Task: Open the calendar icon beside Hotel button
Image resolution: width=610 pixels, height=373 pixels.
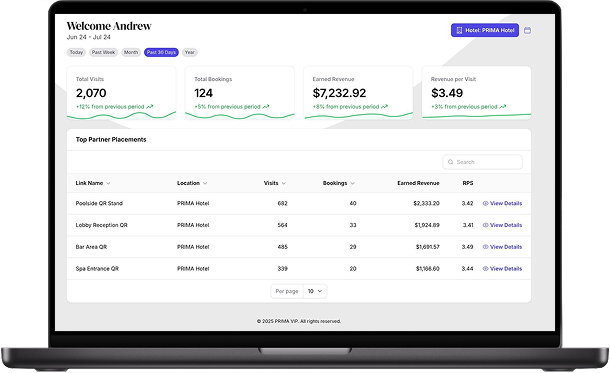Action: click(527, 30)
